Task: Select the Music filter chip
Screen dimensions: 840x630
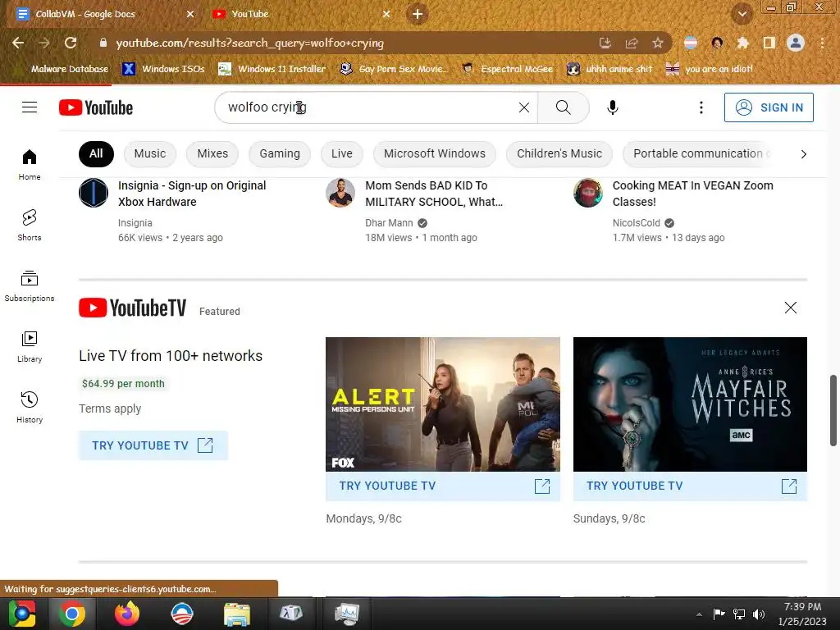Action: 150,154
